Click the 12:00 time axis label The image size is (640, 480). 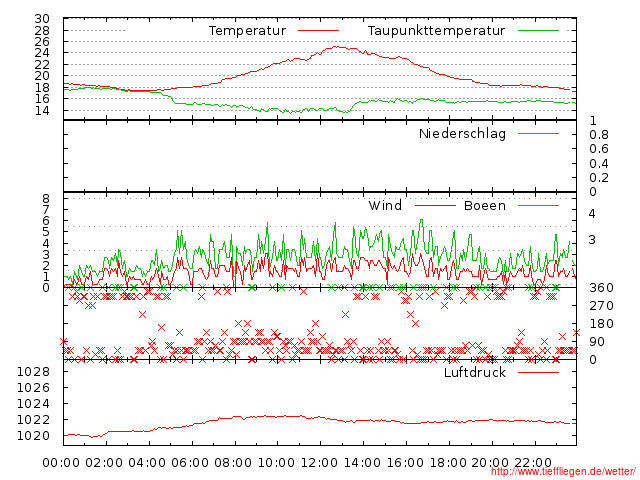(319, 463)
